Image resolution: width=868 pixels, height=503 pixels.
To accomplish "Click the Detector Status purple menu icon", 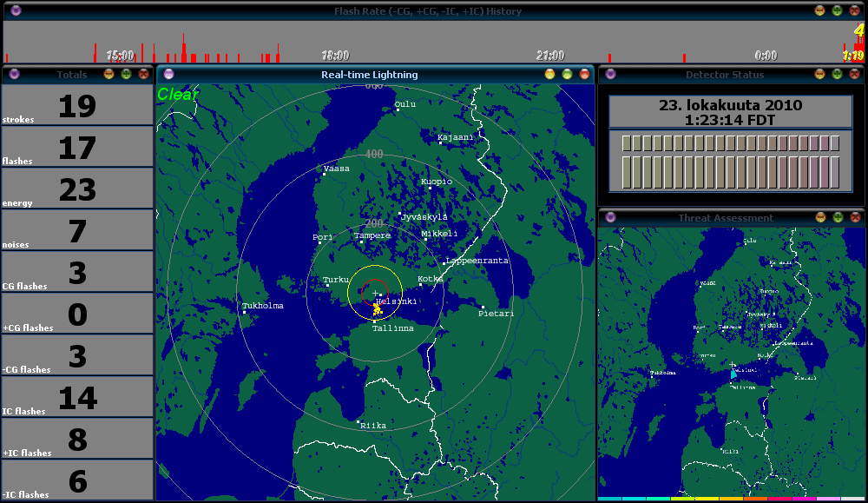I will (610, 74).
